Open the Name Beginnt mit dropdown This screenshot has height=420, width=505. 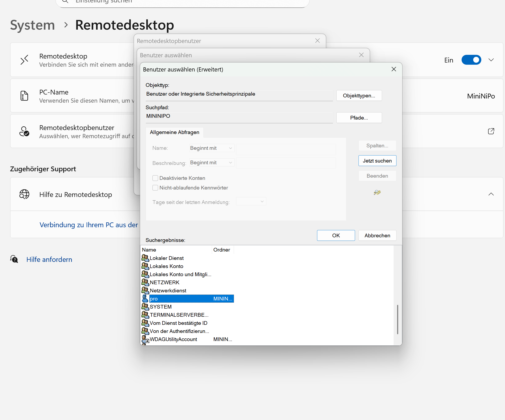(211, 148)
